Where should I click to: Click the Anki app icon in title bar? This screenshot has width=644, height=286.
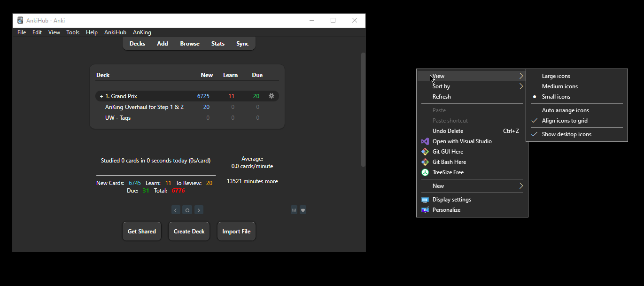pos(20,20)
